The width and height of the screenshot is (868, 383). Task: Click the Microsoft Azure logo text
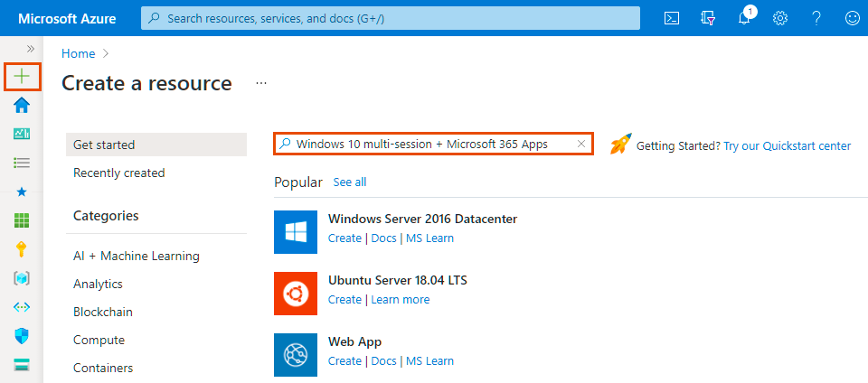point(67,19)
